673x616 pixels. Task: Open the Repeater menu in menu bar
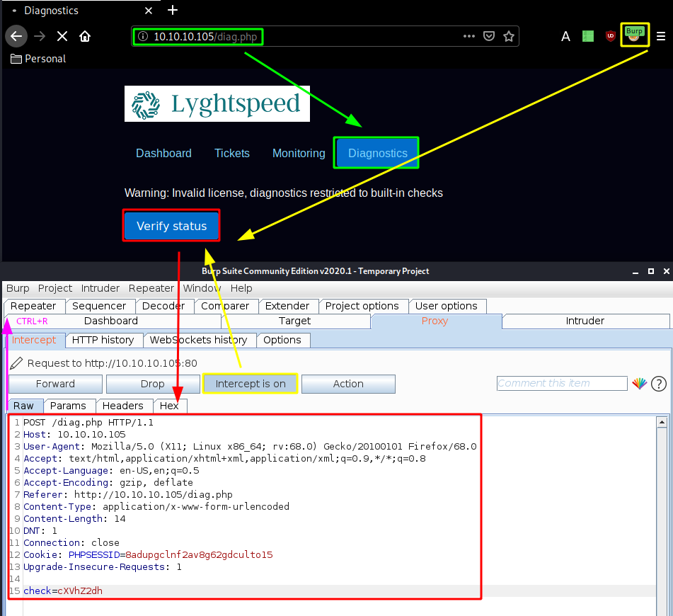pos(151,288)
